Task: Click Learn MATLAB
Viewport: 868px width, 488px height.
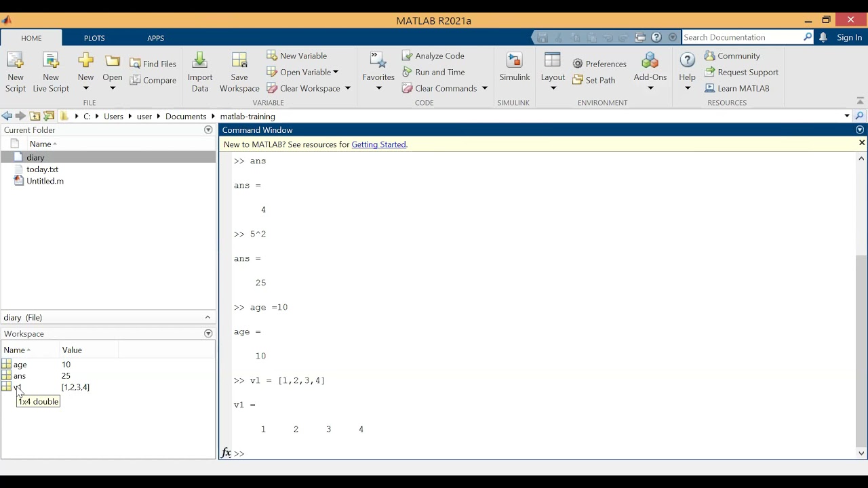Action: (x=737, y=88)
